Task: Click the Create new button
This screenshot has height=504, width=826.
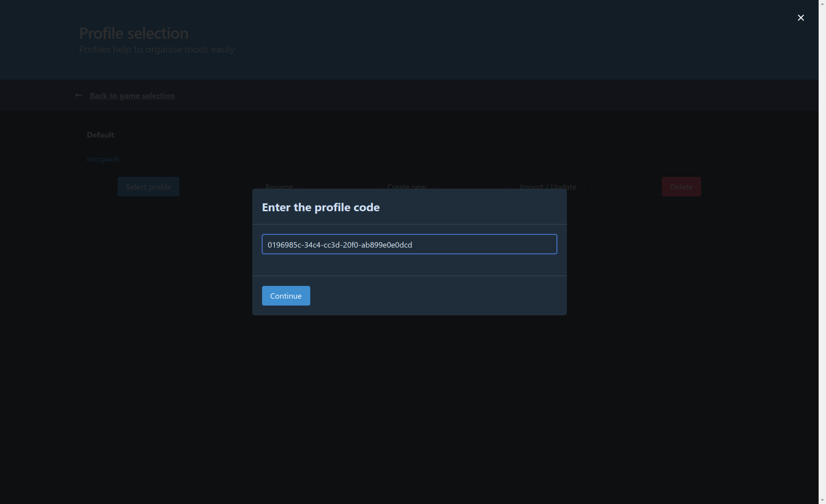Action: [406, 184]
